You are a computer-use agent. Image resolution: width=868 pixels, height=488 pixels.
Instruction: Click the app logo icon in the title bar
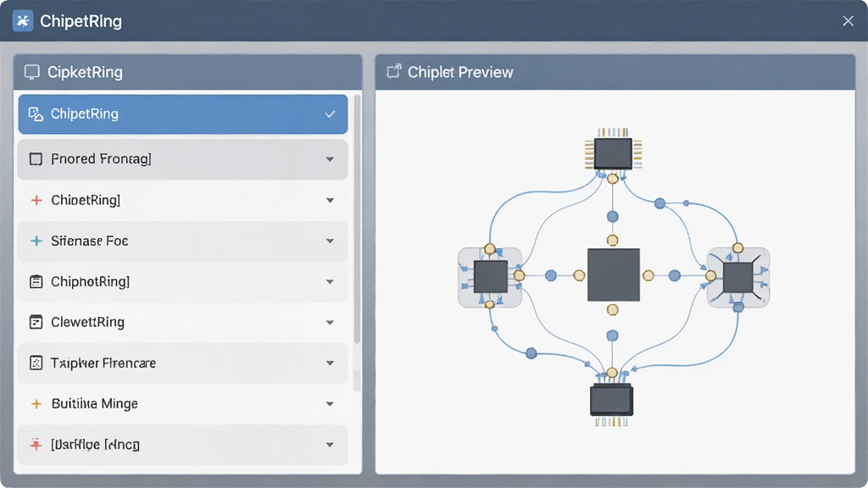23,21
